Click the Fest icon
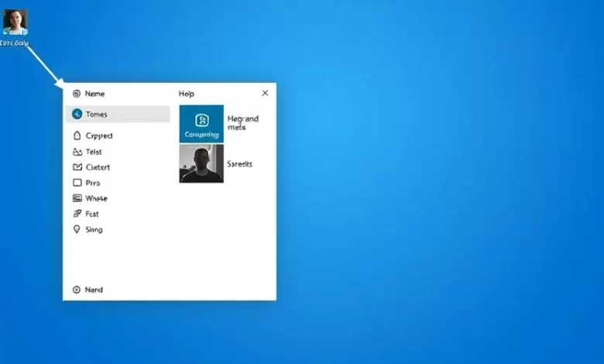Viewport: 604px width, 364px height. coord(77,214)
